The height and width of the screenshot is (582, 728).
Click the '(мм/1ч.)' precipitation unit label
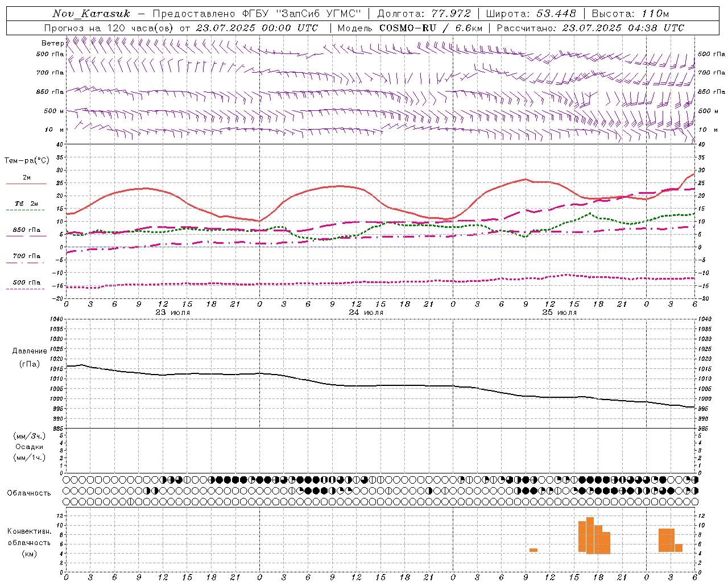(30, 458)
